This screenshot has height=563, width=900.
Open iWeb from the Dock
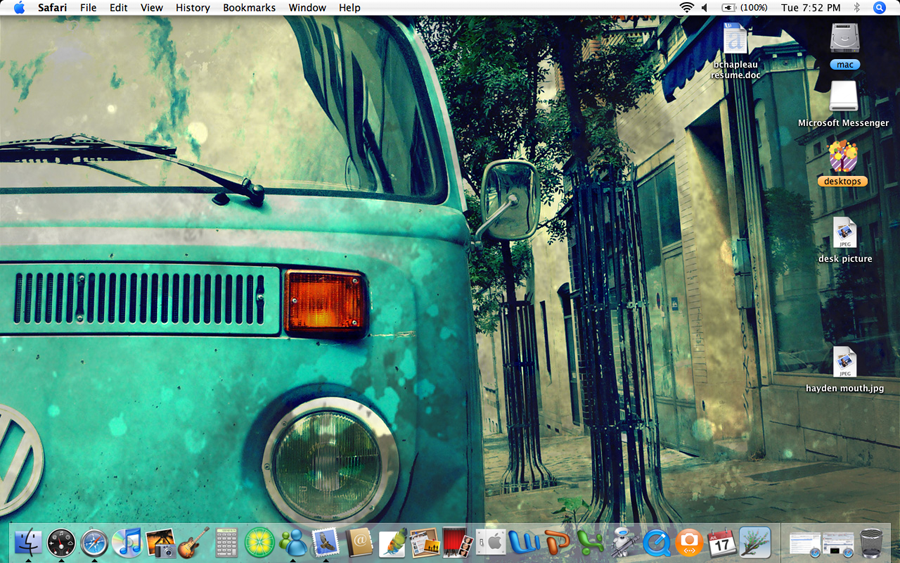[425, 542]
